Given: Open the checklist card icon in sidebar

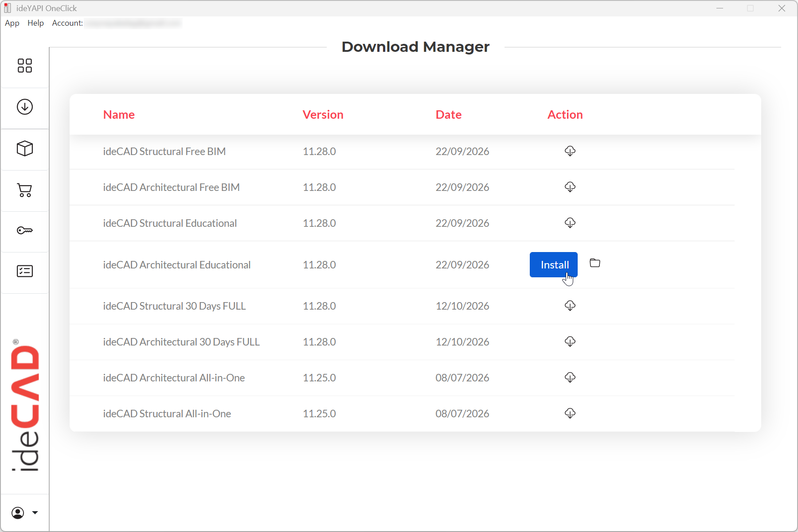Looking at the screenshot, I should pos(25,271).
